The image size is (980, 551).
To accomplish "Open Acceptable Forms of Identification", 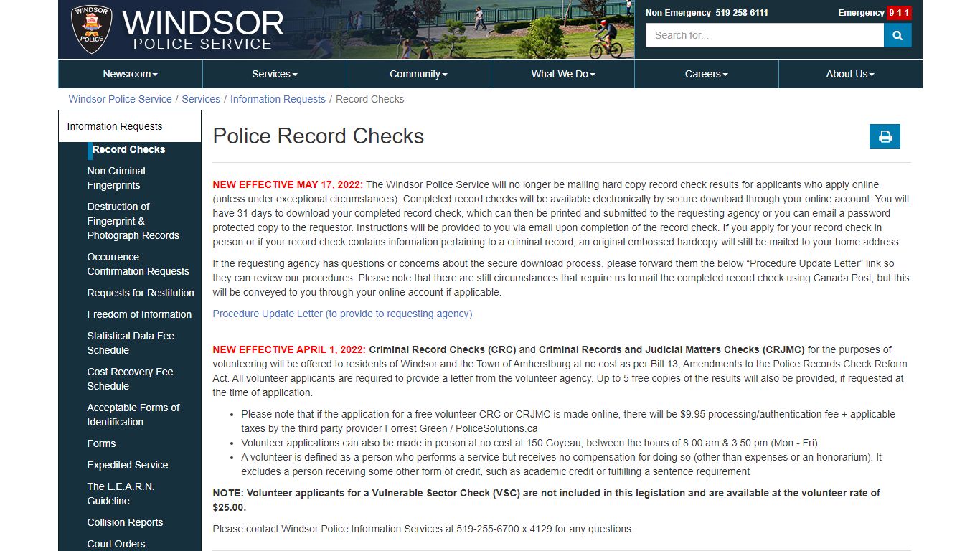I will [x=133, y=415].
